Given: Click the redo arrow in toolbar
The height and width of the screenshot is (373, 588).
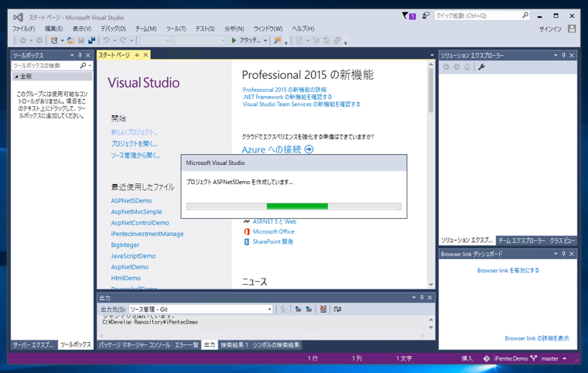Looking at the screenshot, I should coord(123,40).
